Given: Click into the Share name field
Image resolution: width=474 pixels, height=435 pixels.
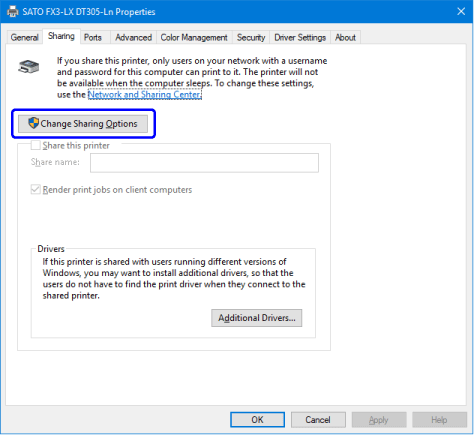Looking at the screenshot, I should (204, 163).
